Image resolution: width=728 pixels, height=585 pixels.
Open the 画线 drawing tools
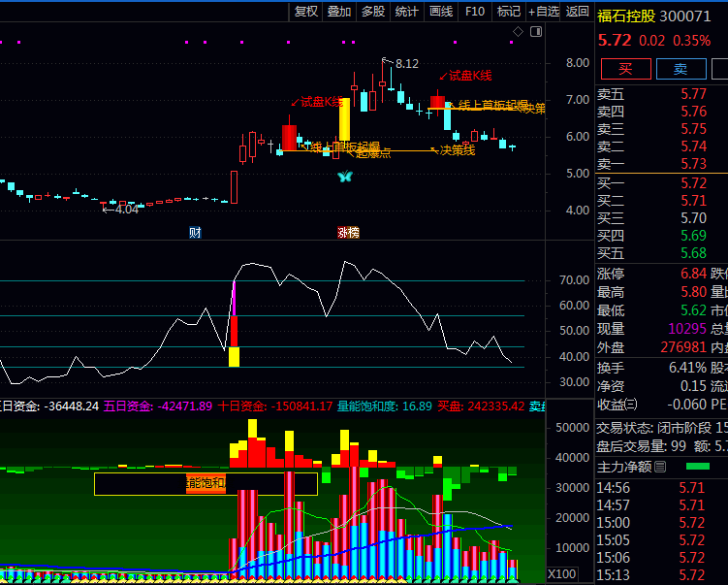coord(441,12)
